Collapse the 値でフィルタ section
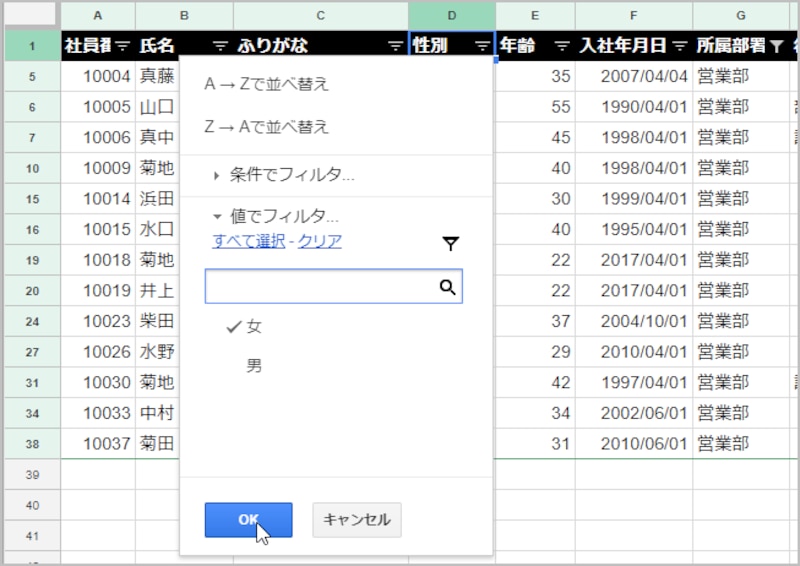The image size is (800, 566). pos(276,216)
